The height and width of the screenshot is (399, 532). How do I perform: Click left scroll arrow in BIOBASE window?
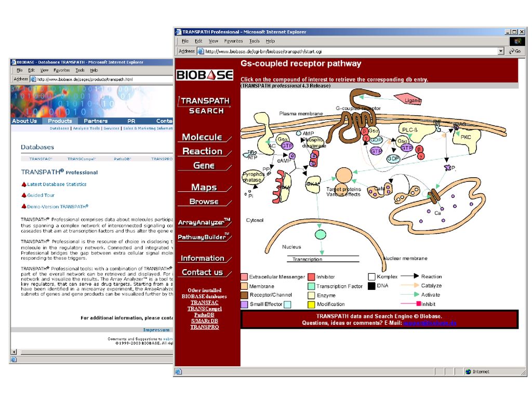pyautogui.click(x=14, y=352)
